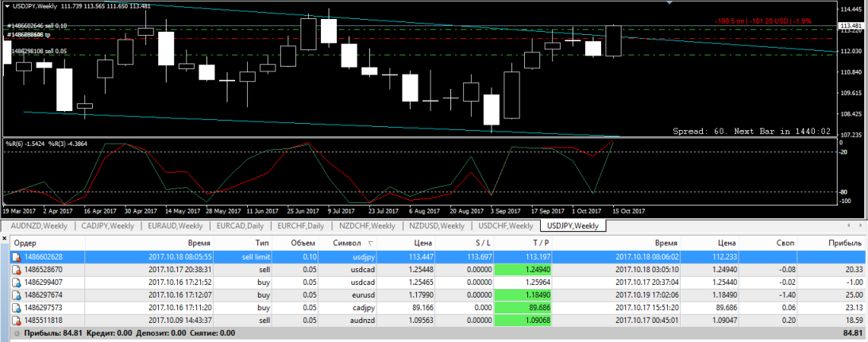Click the chart shift triangle marker at chart top
The height and width of the screenshot is (342, 868).
669,2
